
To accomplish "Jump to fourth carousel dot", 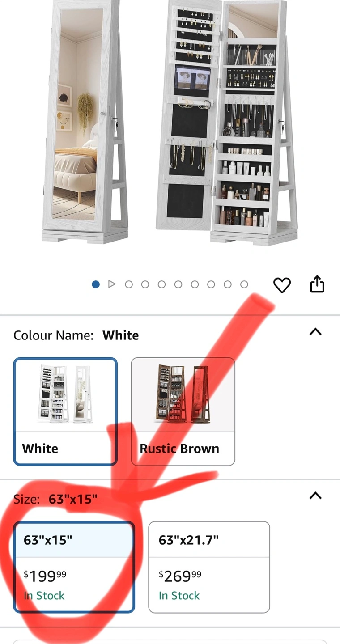I will pos(145,284).
